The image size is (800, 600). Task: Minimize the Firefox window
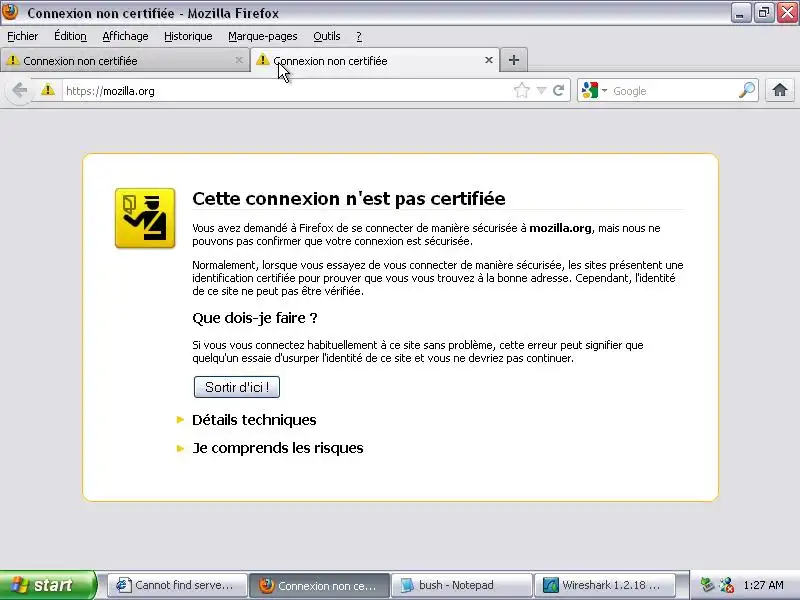(x=740, y=13)
